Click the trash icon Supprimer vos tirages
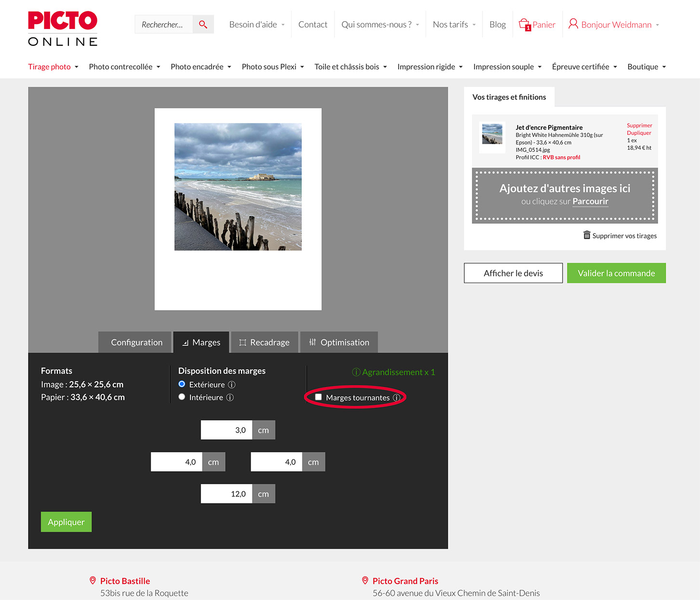The width and height of the screenshot is (700, 600). tap(587, 235)
